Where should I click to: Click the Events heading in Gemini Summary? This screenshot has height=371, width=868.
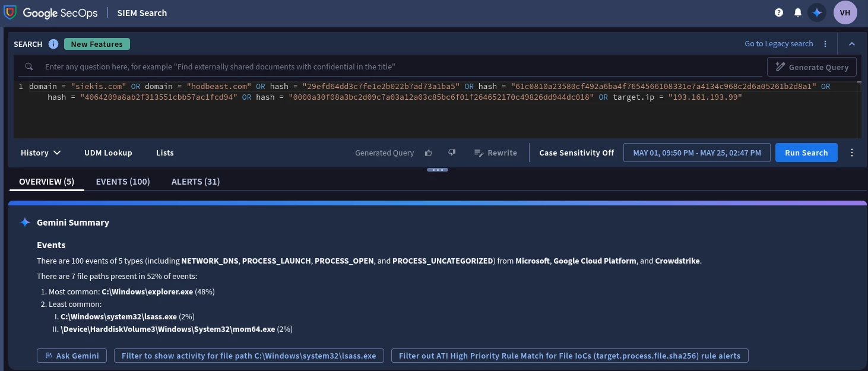pyautogui.click(x=51, y=245)
